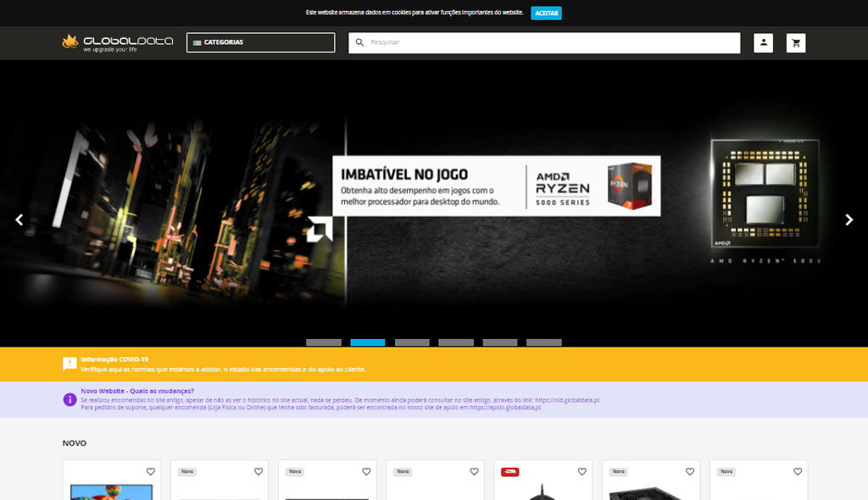Follow the https://apoio.globaldata.pt link
The width and height of the screenshot is (868, 500).
pos(505,408)
